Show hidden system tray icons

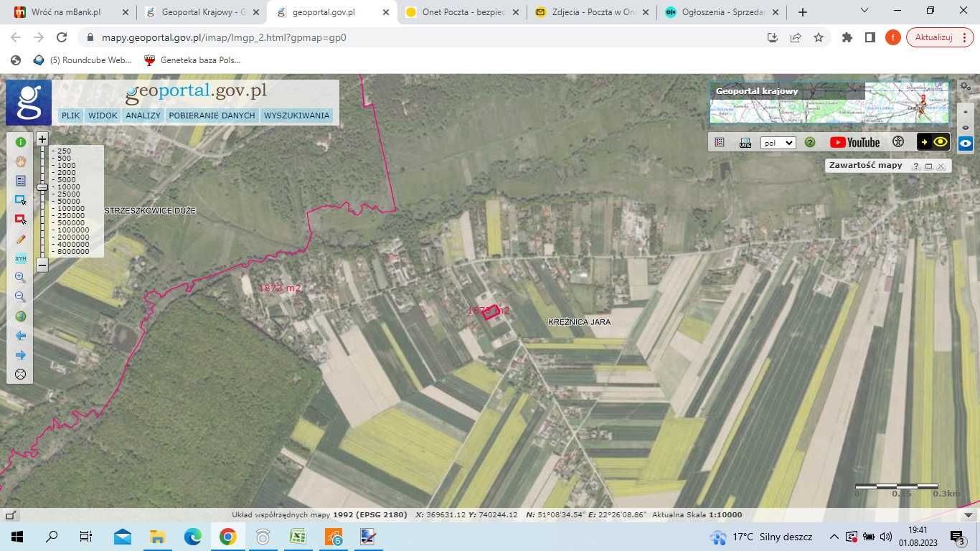tap(834, 537)
